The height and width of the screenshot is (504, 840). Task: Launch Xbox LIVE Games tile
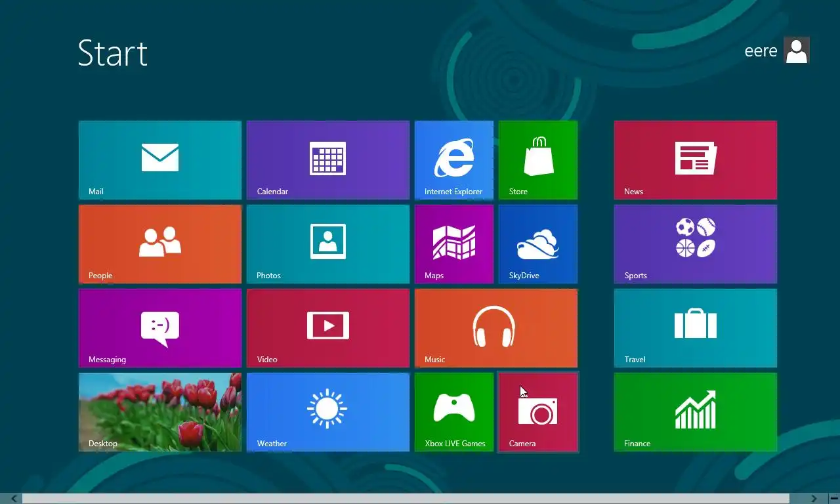click(x=454, y=412)
